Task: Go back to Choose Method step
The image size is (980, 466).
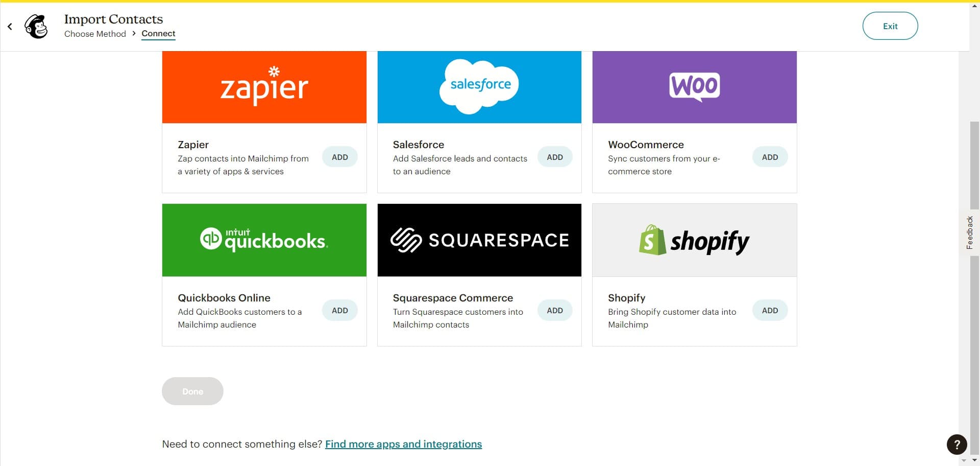Action: coord(95,34)
